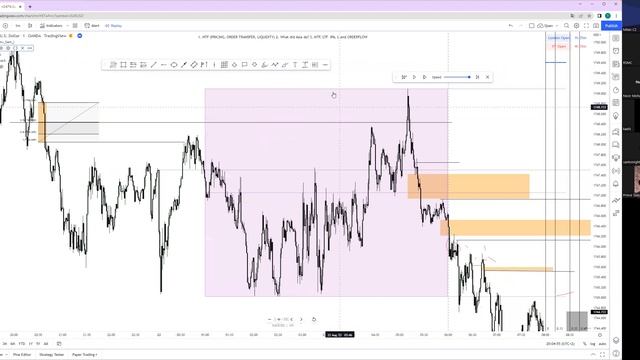The height and width of the screenshot is (360, 640).
Task: Maximize the bottom panel
Action: (602, 355)
